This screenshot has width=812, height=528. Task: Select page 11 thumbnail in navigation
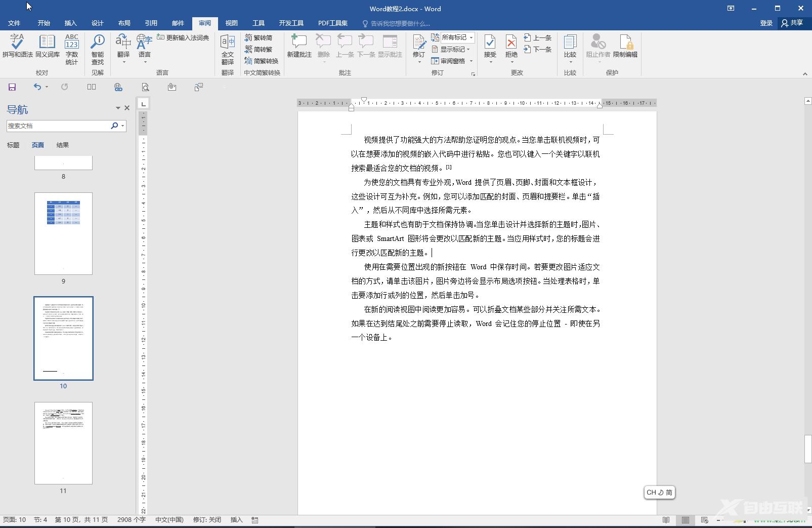pos(63,443)
